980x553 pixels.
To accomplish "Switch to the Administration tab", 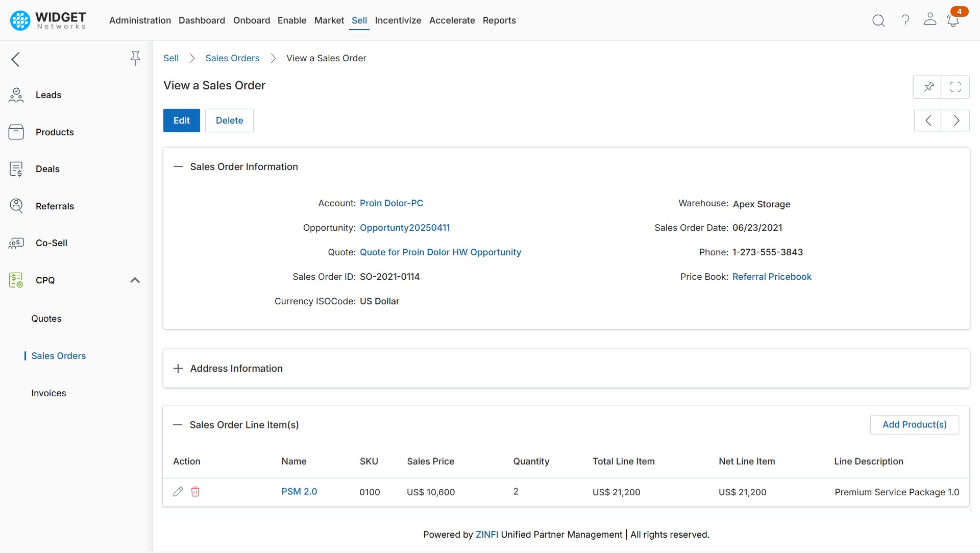I will [140, 20].
